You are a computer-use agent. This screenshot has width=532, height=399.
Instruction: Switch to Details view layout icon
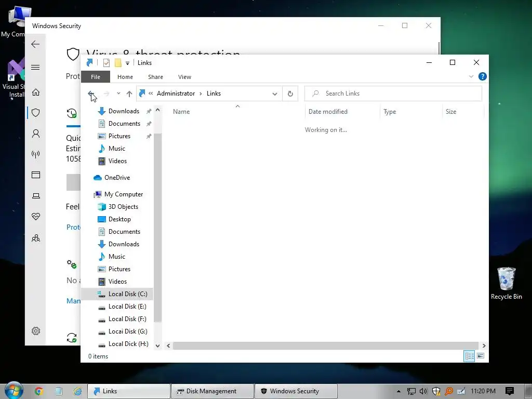coord(469,356)
